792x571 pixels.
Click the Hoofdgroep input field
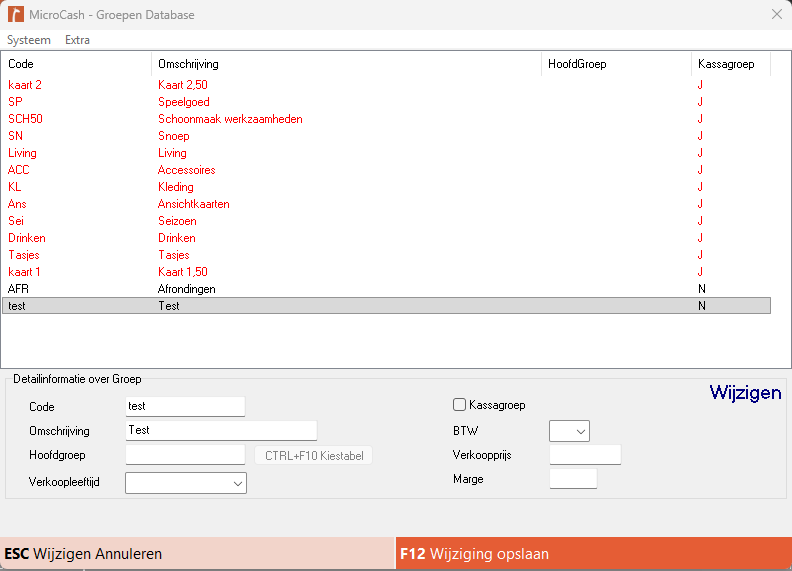185,455
